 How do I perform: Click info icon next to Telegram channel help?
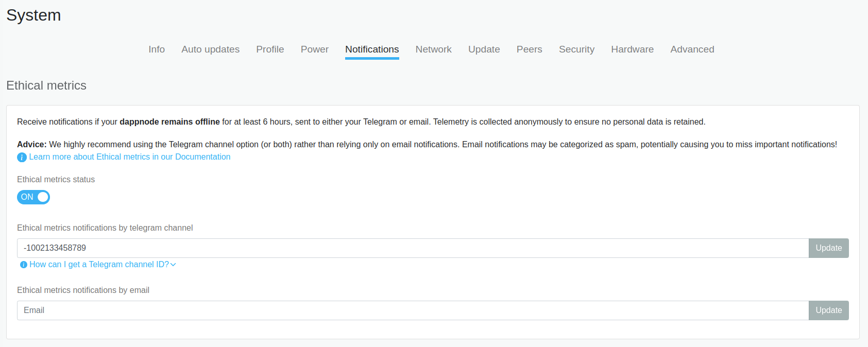pyautogui.click(x=24, y=265)
